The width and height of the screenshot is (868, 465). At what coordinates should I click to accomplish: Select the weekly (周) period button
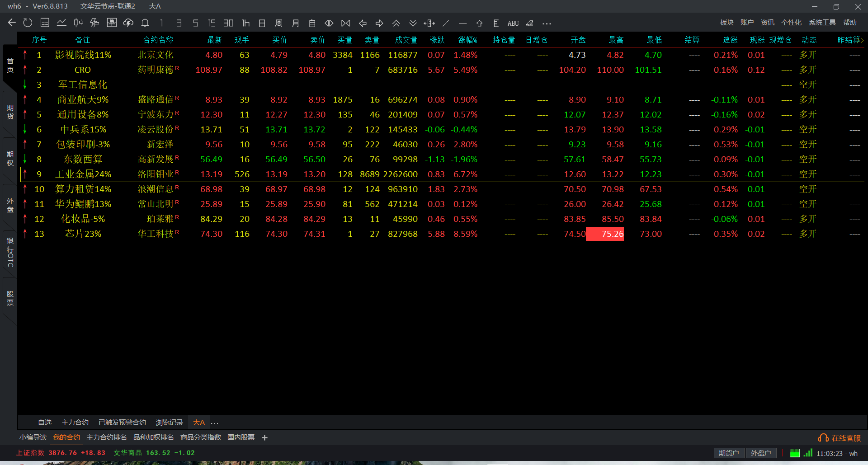point(279,23)
